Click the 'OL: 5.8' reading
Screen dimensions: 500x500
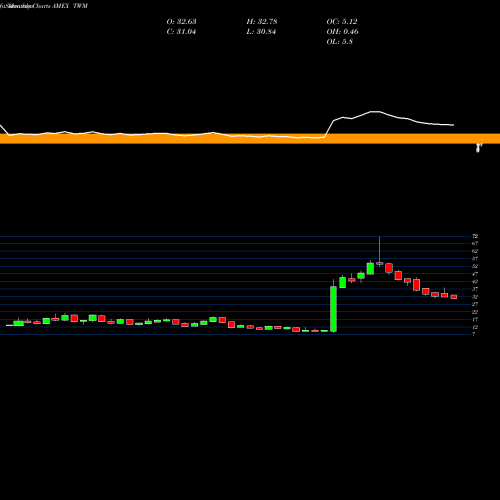click(x=339, y=42)
